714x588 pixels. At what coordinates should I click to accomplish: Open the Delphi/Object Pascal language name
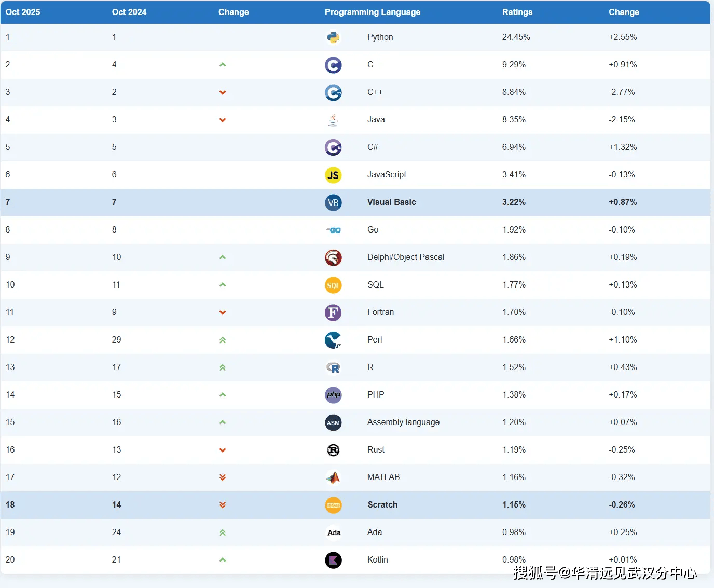pos(406,257)
